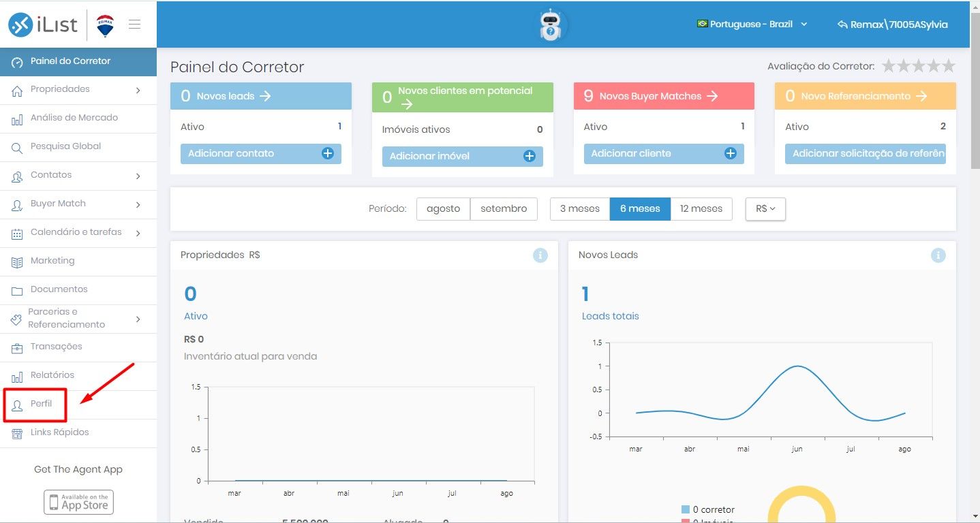The height and width of the screenshot is (523, 980).
Task: Click the magnifier icon beside Pesquisa Global
Action: click(17, 147)
